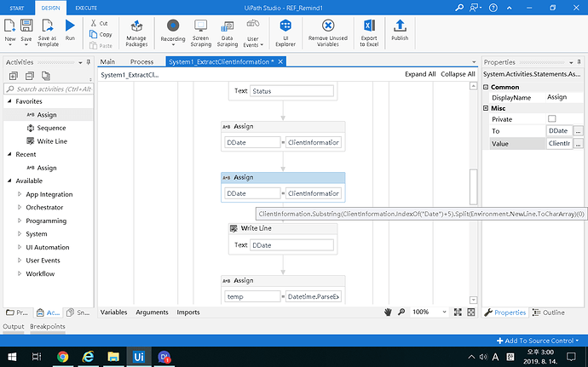
Task: Click the Cut command
Action: [100, 23]
